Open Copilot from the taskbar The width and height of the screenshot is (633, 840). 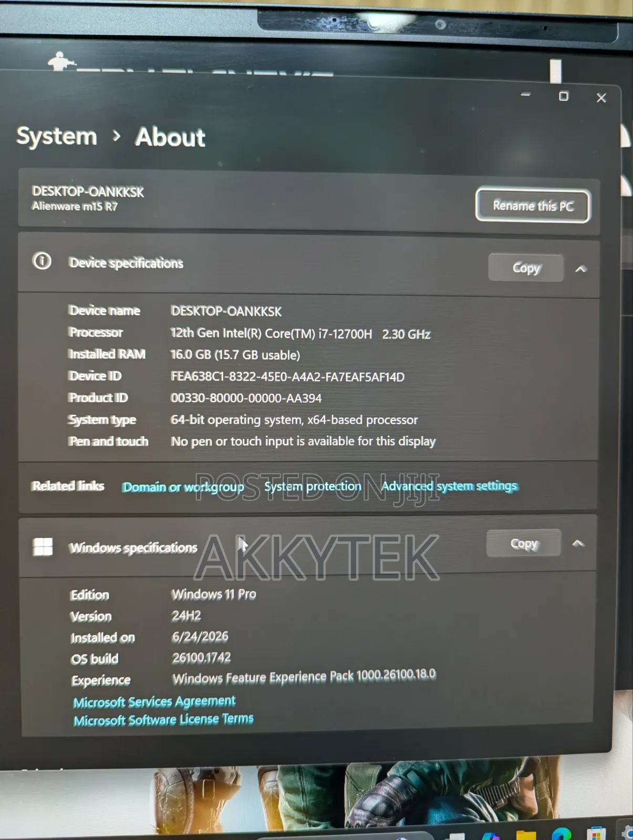click(x=491, y=836)
